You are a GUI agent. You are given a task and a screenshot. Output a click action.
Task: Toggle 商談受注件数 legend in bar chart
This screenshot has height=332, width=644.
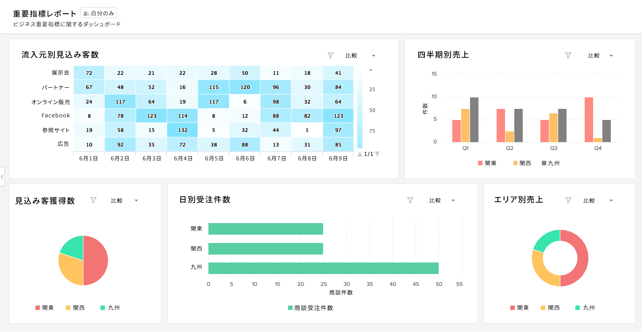click(x=310, y=308)
